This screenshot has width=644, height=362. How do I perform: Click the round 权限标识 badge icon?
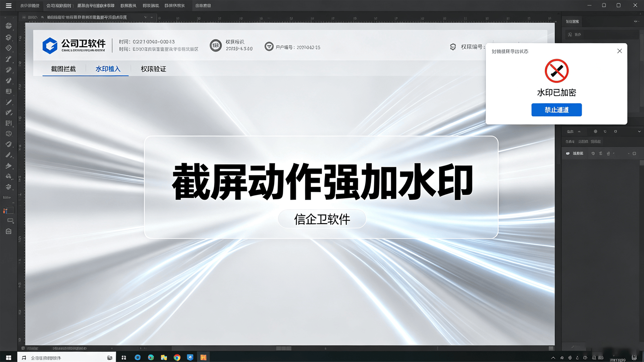216,45
